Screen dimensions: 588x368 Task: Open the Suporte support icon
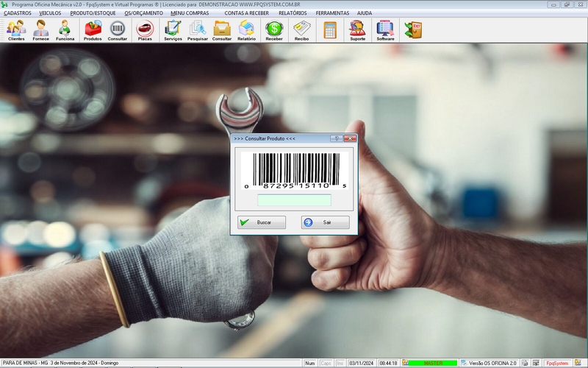coord(357,30)
